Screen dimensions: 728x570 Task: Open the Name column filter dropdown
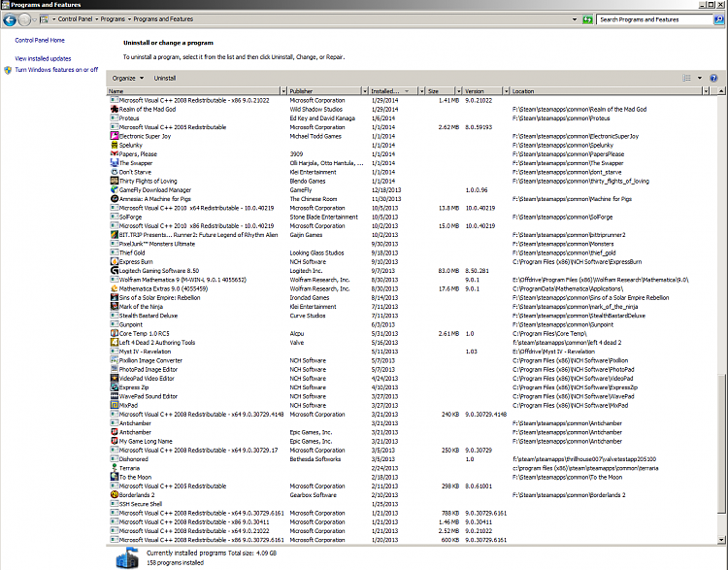[283, 91]
